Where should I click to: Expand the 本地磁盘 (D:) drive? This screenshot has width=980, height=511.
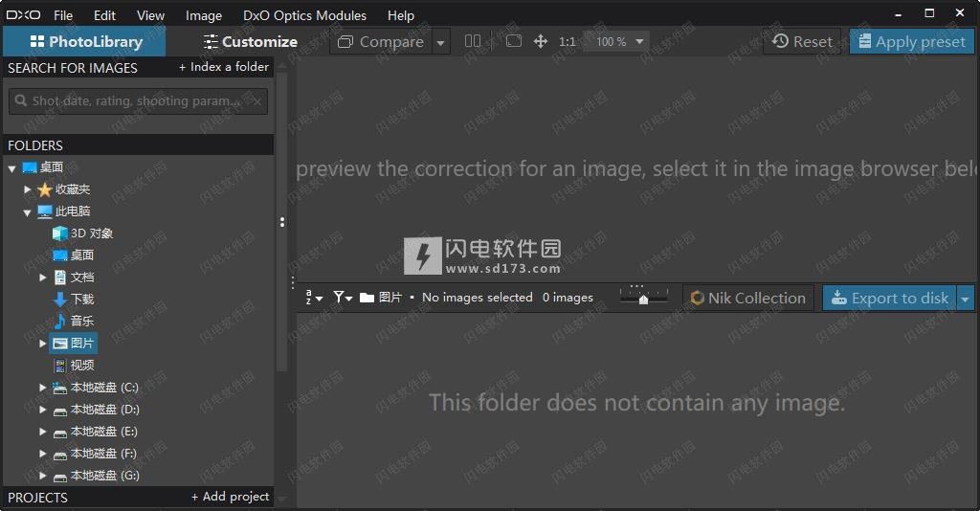[42, 410]
